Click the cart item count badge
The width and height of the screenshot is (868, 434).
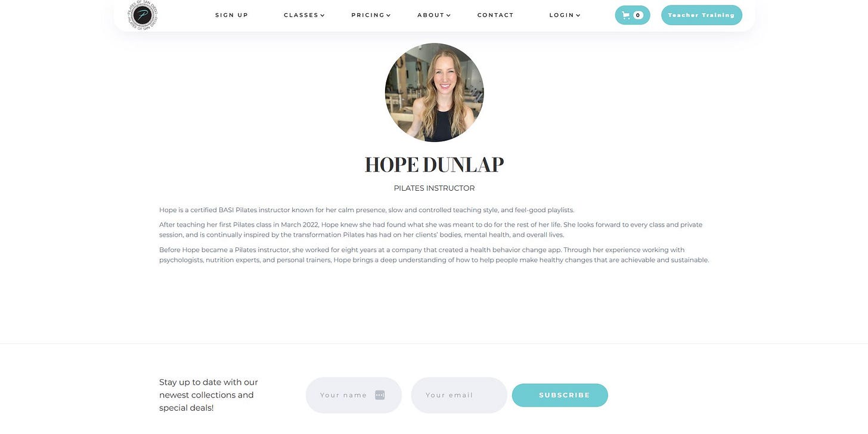638,15
